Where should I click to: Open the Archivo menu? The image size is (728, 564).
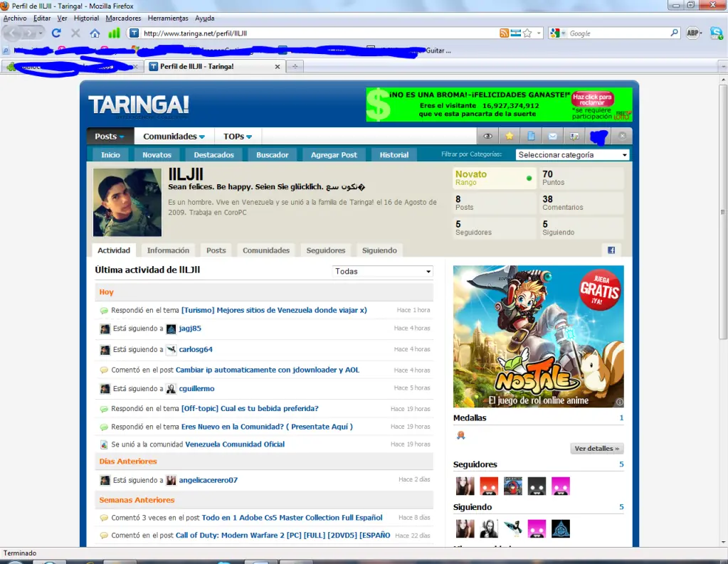pyautogui.click(x=15, y=18)
